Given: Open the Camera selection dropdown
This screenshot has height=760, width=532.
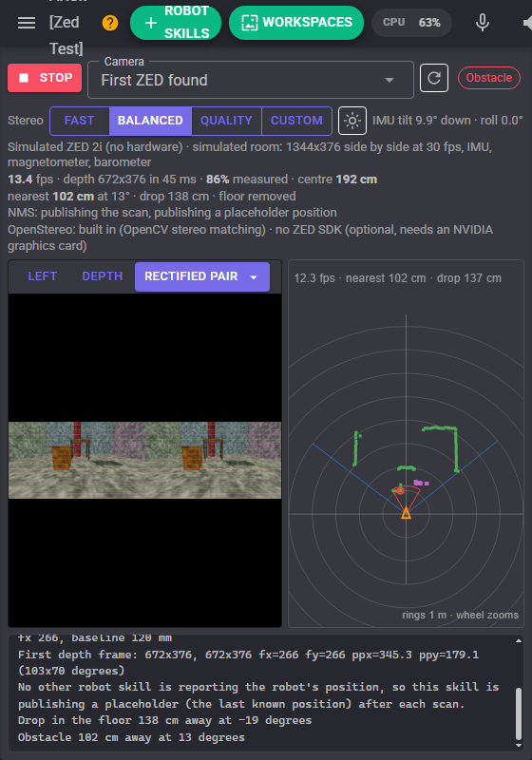Looking at the screenshot, I should click(251, 80).
